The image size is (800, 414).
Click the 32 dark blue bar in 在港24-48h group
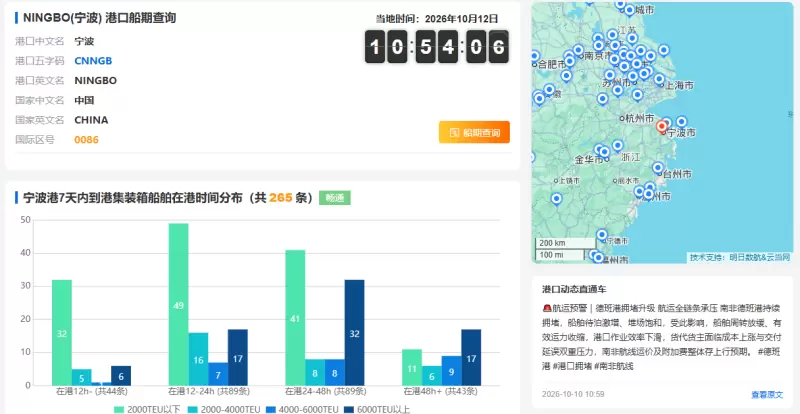(355, 333)
